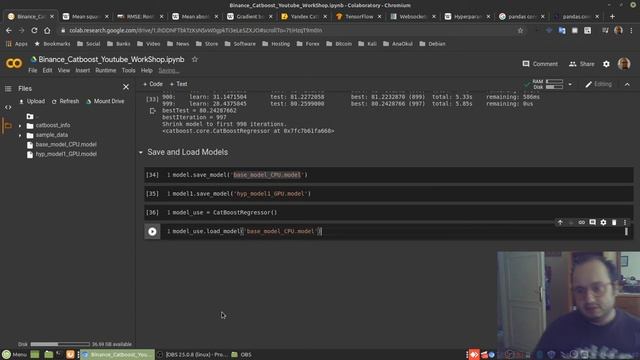Open the active cell's editor settings
This screenshot has height=360, width=640.
click(x=603, y=222)
